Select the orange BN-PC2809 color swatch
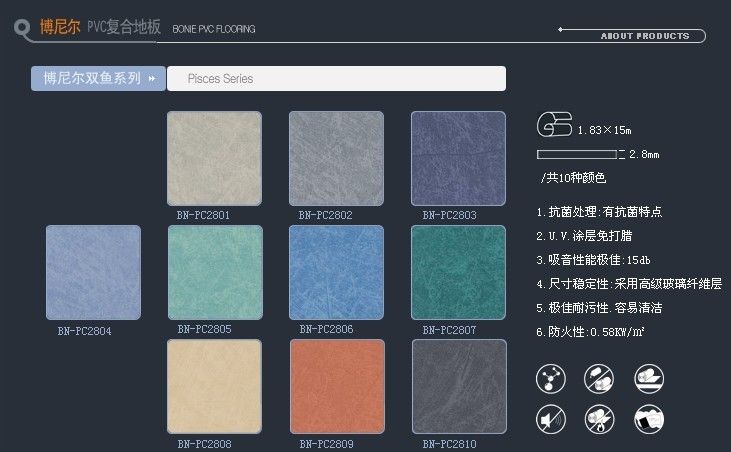 click(337, 386)
